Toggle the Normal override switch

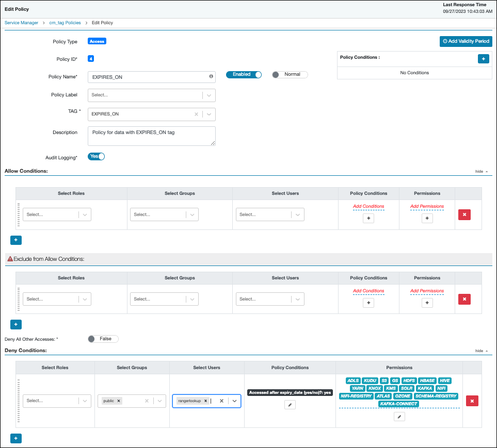pyautogui.click(x=290, y=74)
